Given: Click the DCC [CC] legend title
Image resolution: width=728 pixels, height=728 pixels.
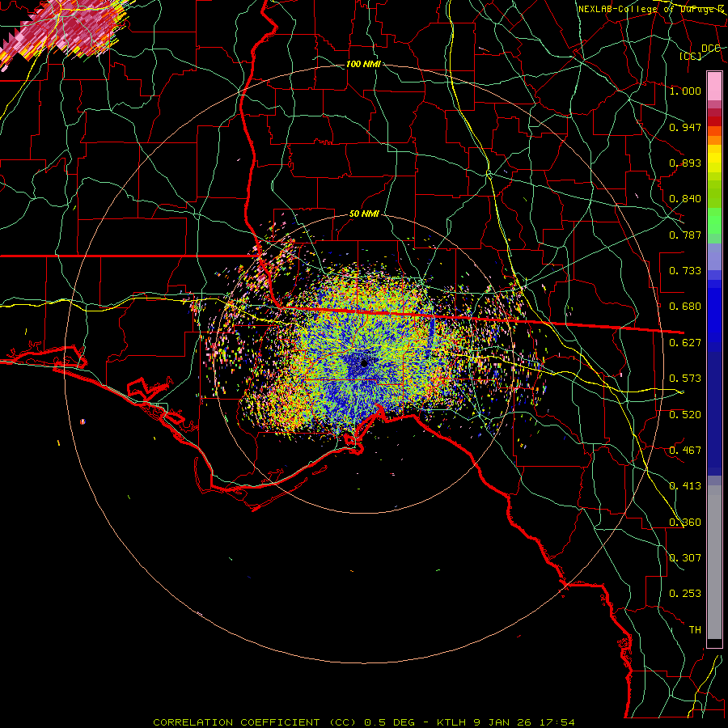Looking at the screenshot, I should pos(700,52).
